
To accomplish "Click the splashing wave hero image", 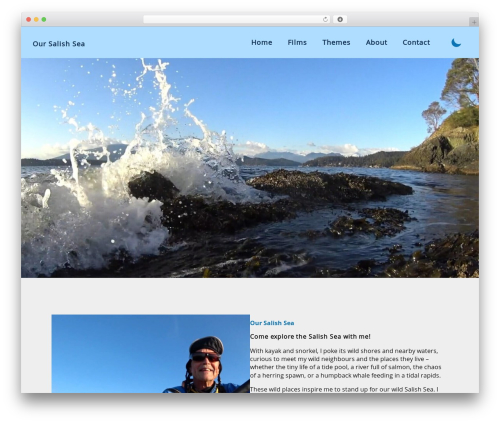I will pos(250,168).
